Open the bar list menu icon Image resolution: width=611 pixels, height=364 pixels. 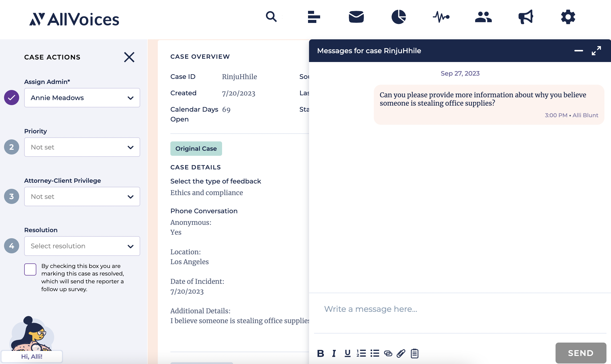point(314,17)
